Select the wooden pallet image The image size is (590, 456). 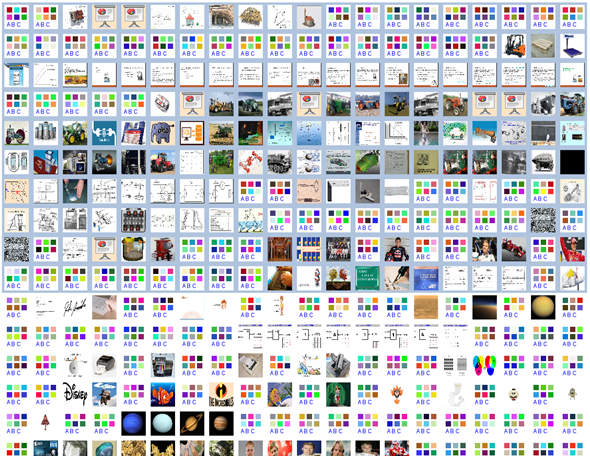[x=543, y=46]
